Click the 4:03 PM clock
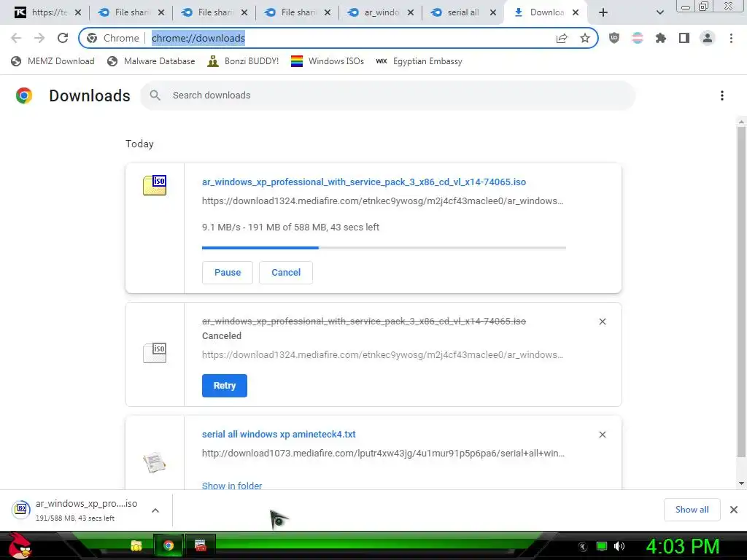747x560 pixels. (x=682, y=547)
